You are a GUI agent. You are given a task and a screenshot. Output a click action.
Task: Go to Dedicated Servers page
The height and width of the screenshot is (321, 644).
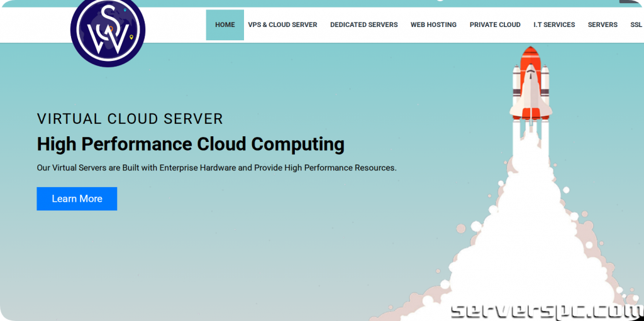coord(364,25)
